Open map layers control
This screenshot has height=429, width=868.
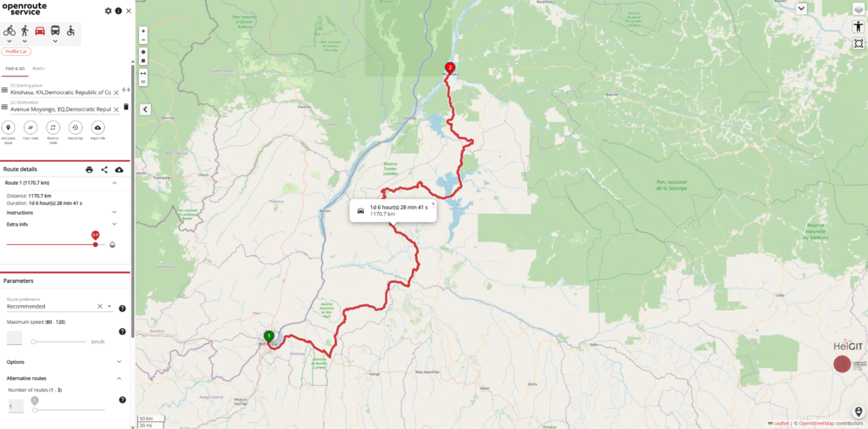tap(858, 8)
